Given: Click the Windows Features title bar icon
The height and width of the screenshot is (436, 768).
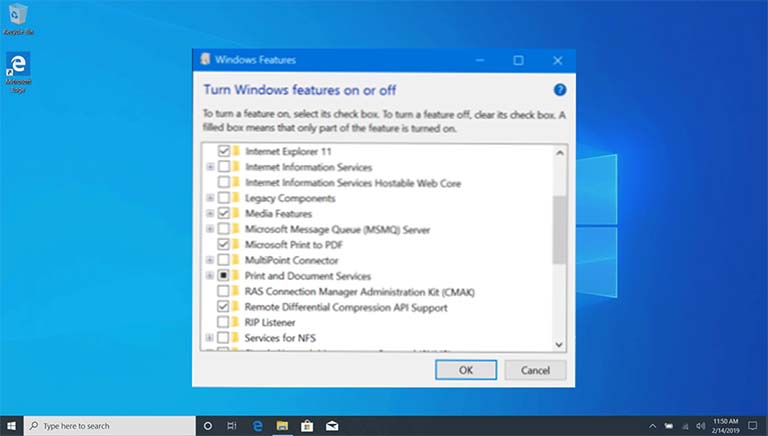Looking at the screenshot, I should (206, 59).
